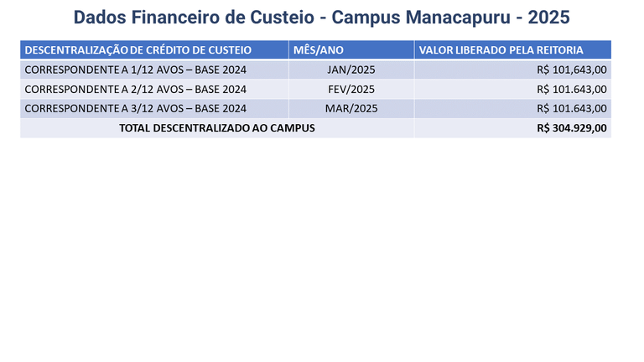Click the 3/12 AVOS – BASE 2024 cell
Viewport: 644px width, 362px height.
tap(154, 108)
